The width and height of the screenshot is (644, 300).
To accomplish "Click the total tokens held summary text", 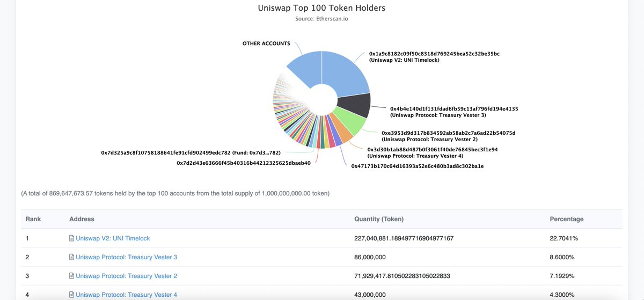I will click(x=175, y=193).
